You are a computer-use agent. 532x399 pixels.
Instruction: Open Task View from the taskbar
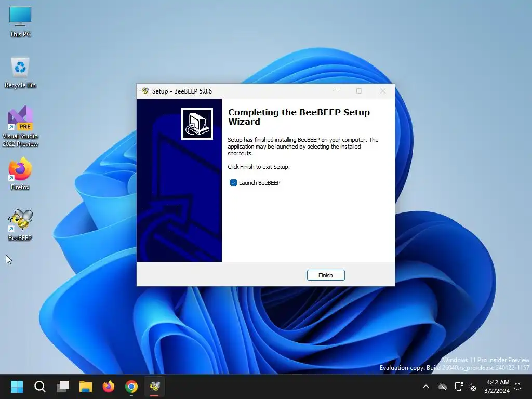pos(63,387)
